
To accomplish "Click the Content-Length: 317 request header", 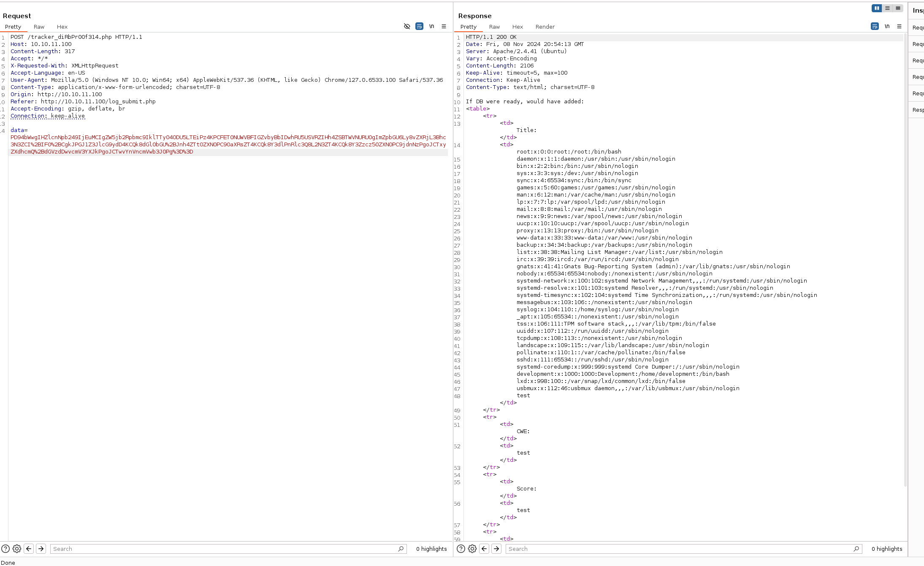I will tap(43, 51).
